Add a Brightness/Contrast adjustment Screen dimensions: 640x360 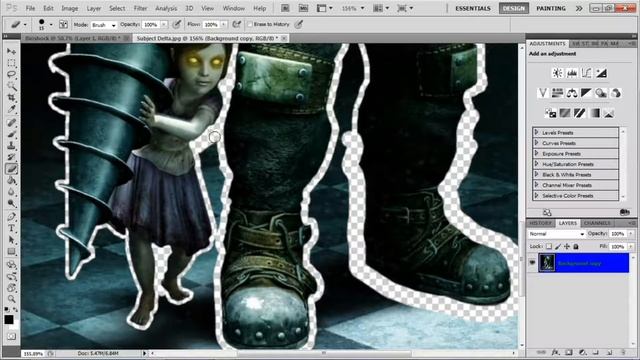tap(557, 73)
